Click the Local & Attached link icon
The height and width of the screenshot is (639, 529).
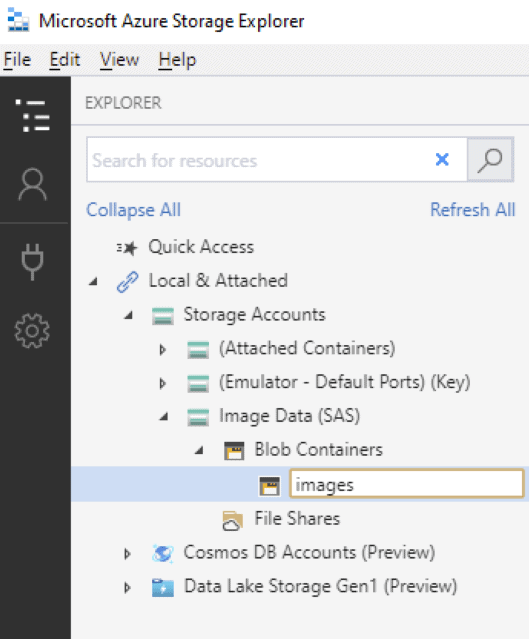click(x=128, y=282)
